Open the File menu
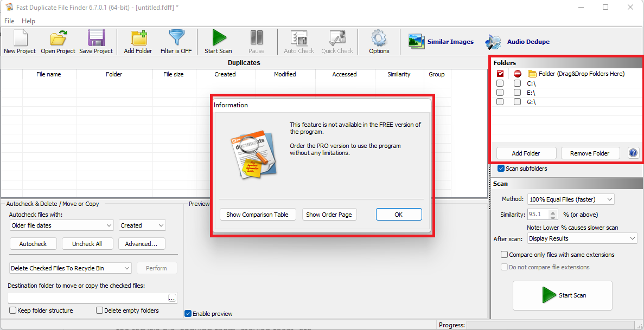Screen dimensions: 644x330 point(9,21)
